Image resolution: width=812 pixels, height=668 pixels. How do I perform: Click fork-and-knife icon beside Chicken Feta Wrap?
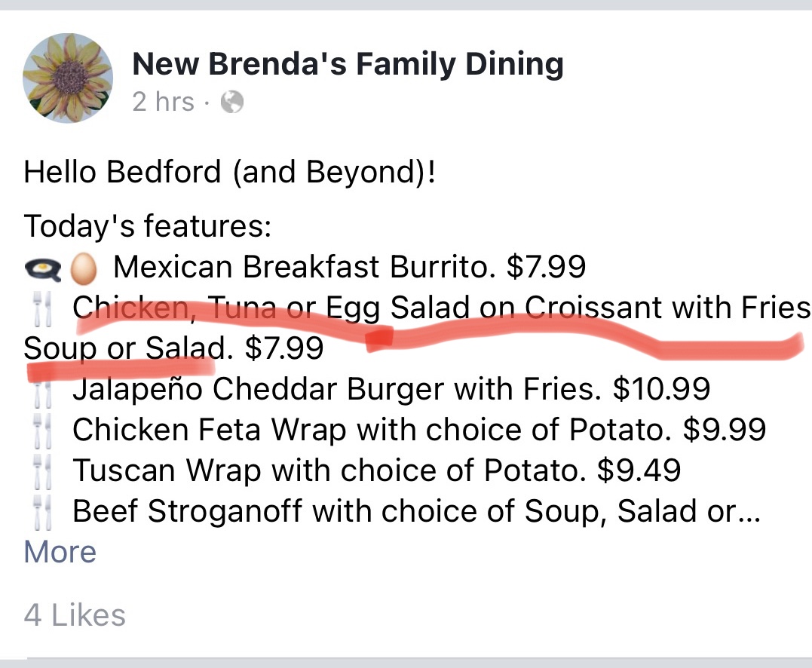click(41, 431)
